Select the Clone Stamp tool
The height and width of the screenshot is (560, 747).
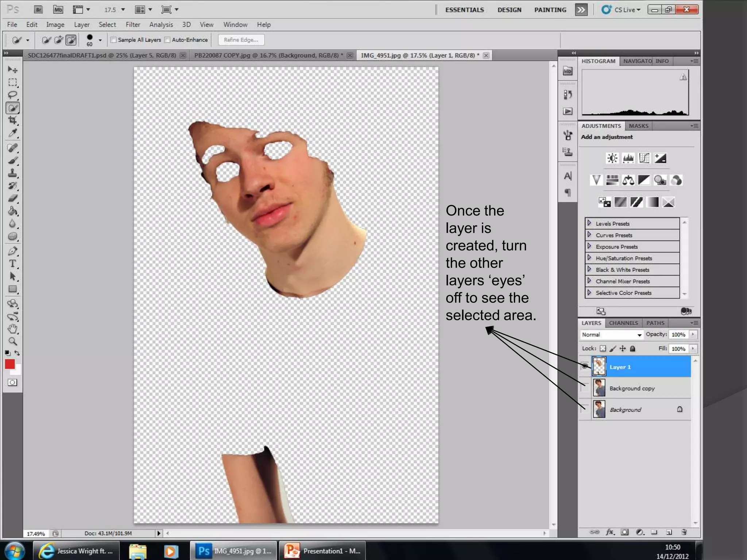click(x=13, y=173)
